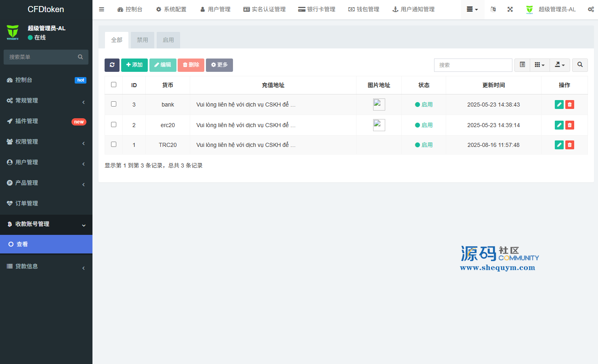Check the checkbox for the bank row
Viewport: 598px width, 364px height.
tap(113, 104)
